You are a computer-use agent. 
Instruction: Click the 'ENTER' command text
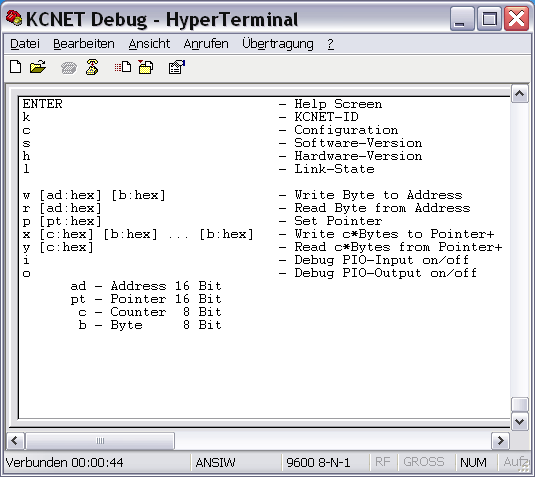43,104
